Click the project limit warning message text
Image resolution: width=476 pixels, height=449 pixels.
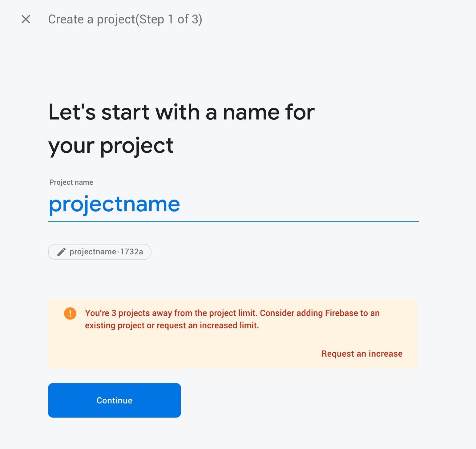tap(172, 313)
